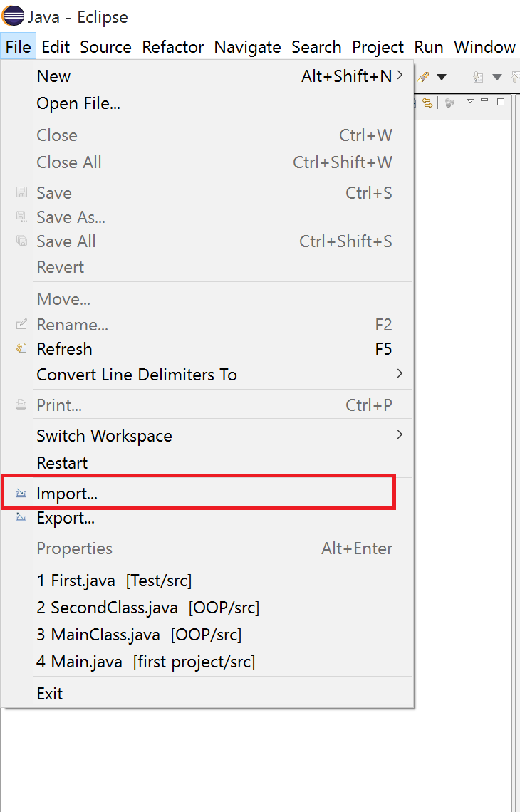Choose Import... from the File menu
Screen dimensions: 520x812
pyautogui.click(x=67, y=493)
